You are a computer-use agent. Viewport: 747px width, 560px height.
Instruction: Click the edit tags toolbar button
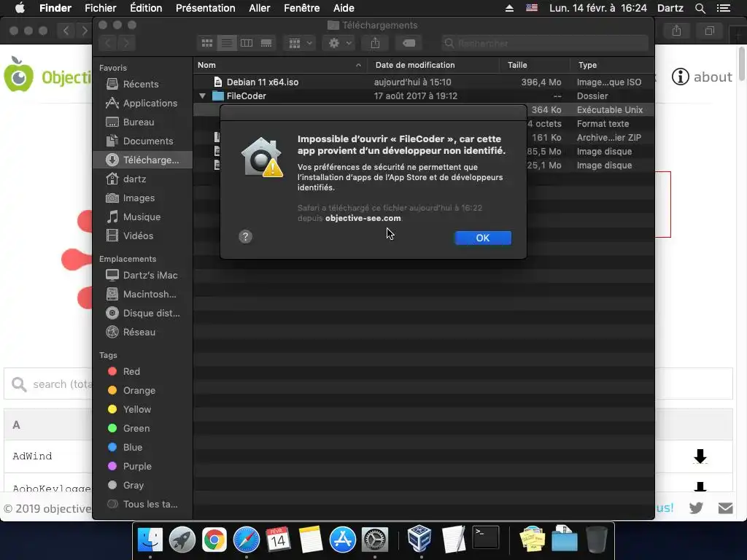(x=409, y=43)
